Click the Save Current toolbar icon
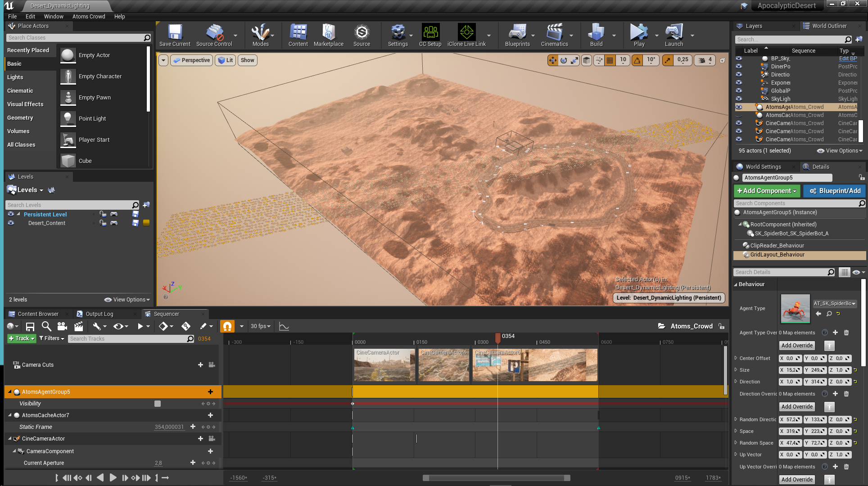This screenshot has width=868, height=486. tap(175, 35)
